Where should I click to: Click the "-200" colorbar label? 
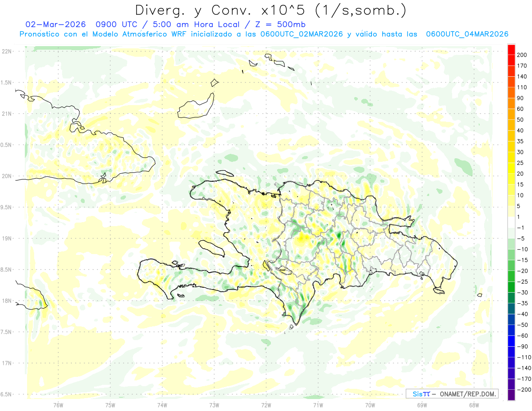pos(524,390)
